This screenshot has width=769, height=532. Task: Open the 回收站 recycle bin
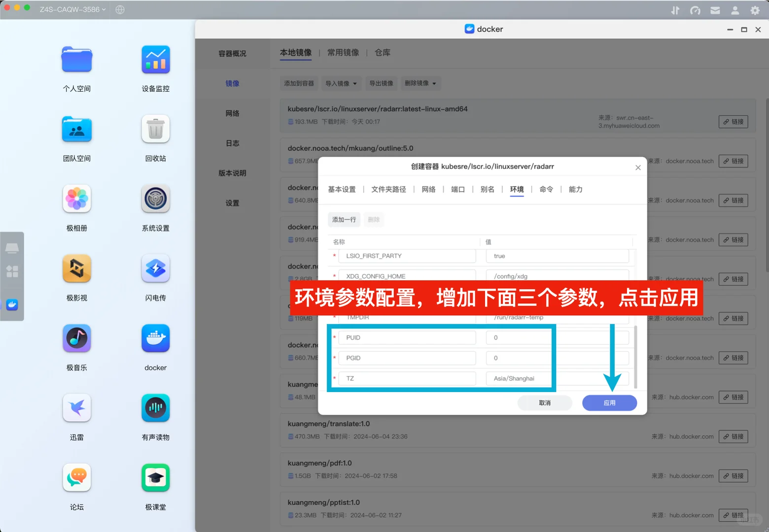coord(155,129)
